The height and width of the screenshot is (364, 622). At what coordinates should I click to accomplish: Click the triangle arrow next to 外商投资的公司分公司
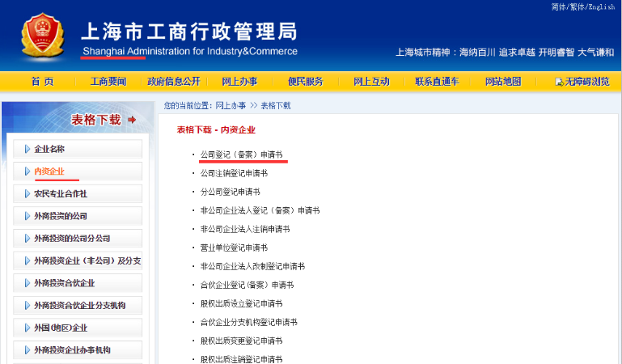point(28,239)
